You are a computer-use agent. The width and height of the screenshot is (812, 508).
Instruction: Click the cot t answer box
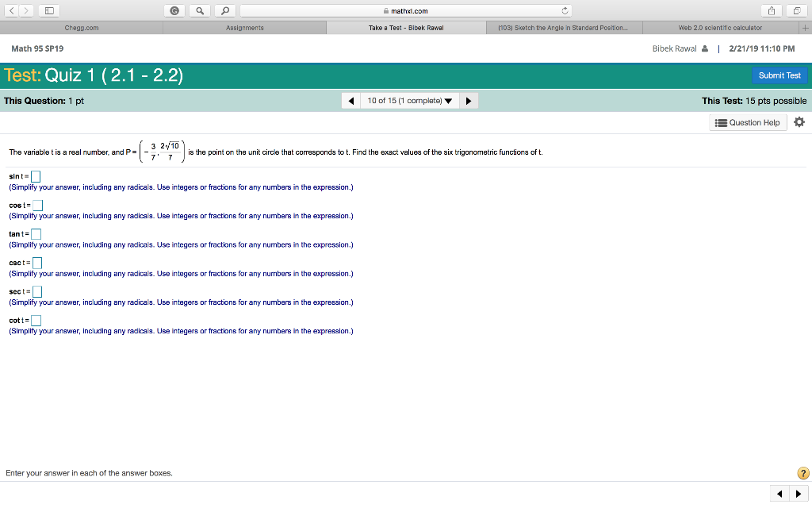36,321
